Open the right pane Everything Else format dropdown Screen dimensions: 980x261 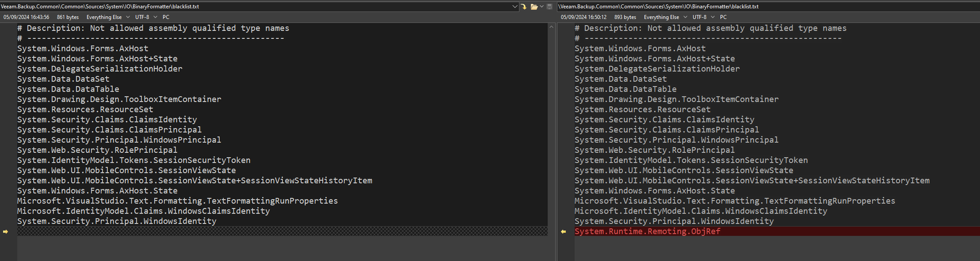click(x=665, y=17)
